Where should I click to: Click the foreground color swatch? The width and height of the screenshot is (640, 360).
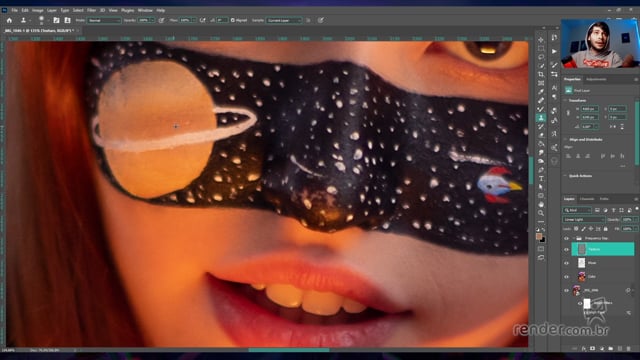click(539, 236)
